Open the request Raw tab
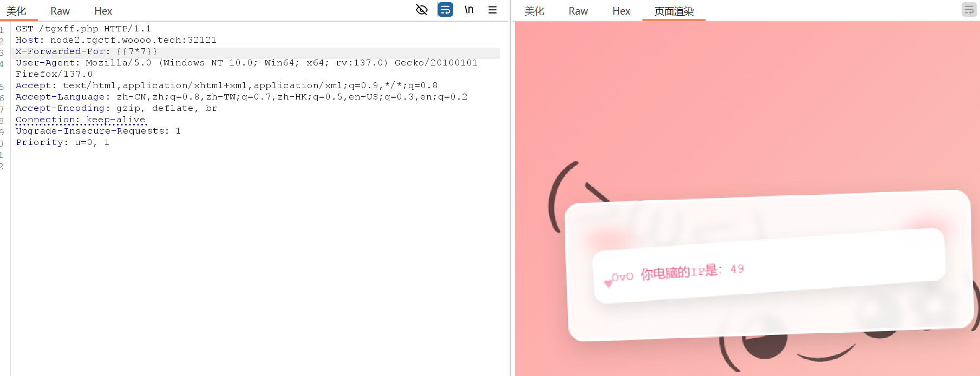The height and width of the screenshot is (376, 980). tap(60, 11)
